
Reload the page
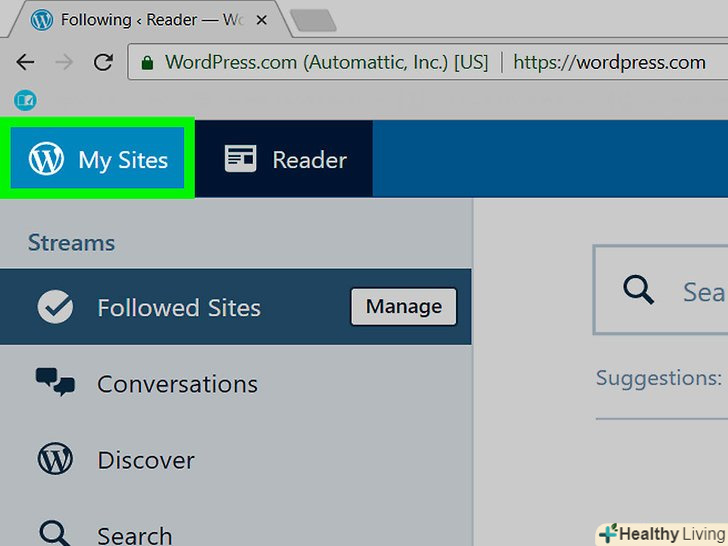pos(103,62)
